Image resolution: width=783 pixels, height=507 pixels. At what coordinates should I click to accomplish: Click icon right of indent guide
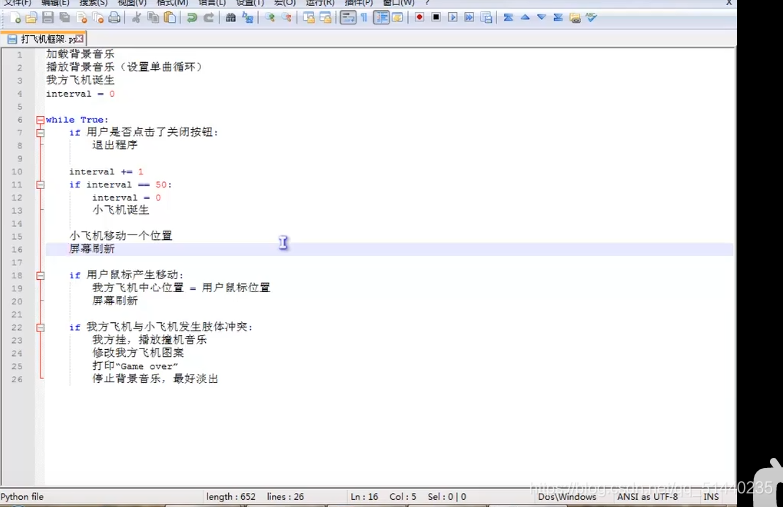(x=397, y=18)
